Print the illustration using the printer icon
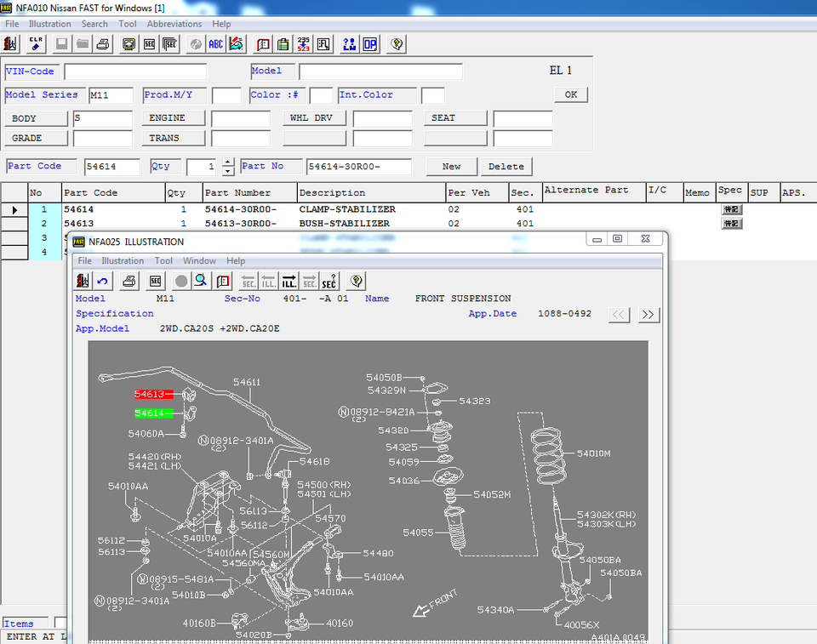Screen dimensions: 817x644 pyautogui.click(x=129, y=282)
